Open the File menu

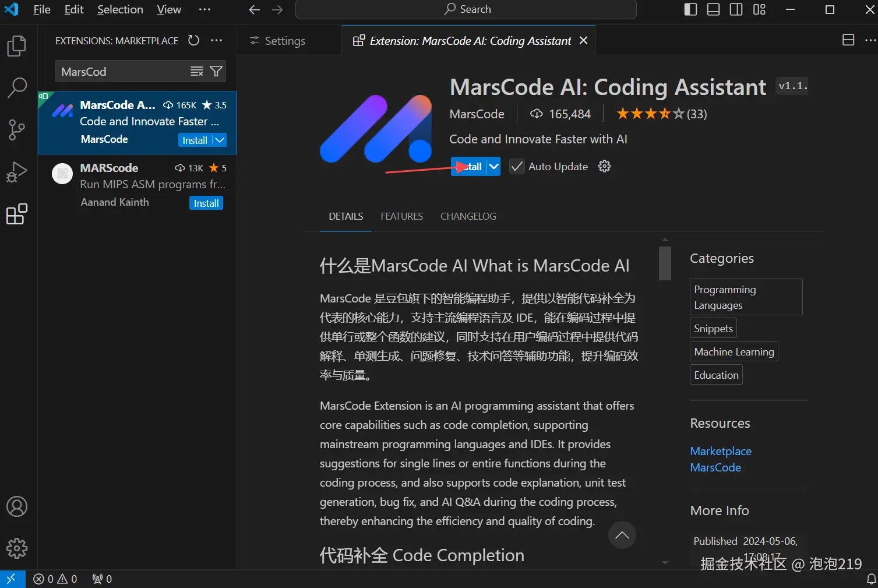[x=42, y=9]
